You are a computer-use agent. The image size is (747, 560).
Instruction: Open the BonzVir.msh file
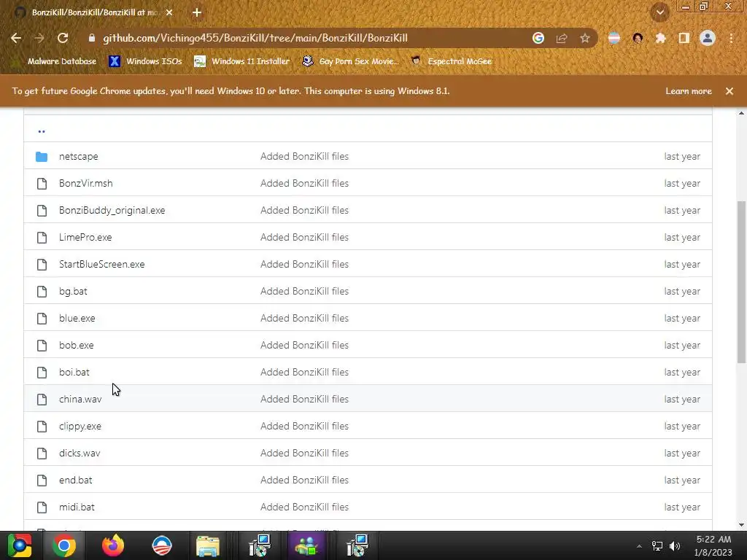click(x=86, y=183)
